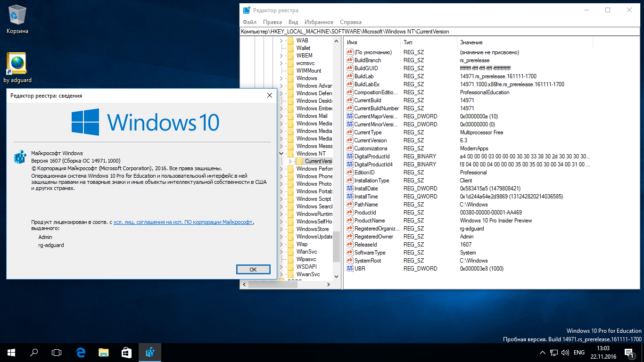
Task: Click the registry path address bar
Action: (440, 32)
